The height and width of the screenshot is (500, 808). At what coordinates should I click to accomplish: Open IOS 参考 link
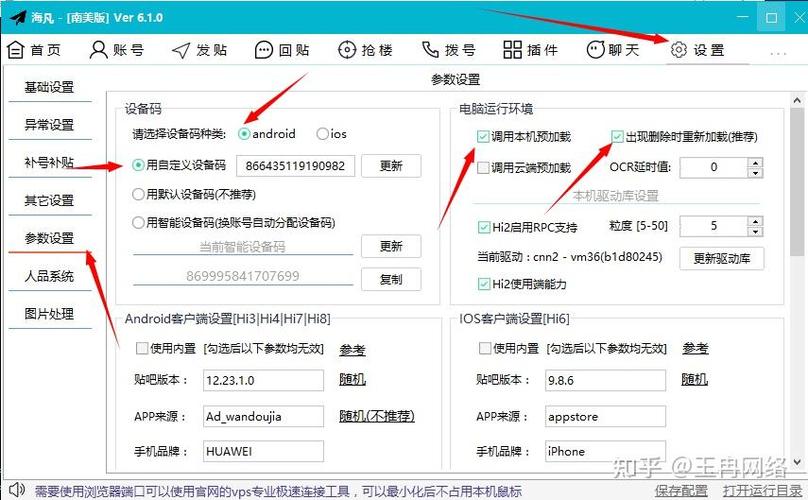click(x=696, y=348)
